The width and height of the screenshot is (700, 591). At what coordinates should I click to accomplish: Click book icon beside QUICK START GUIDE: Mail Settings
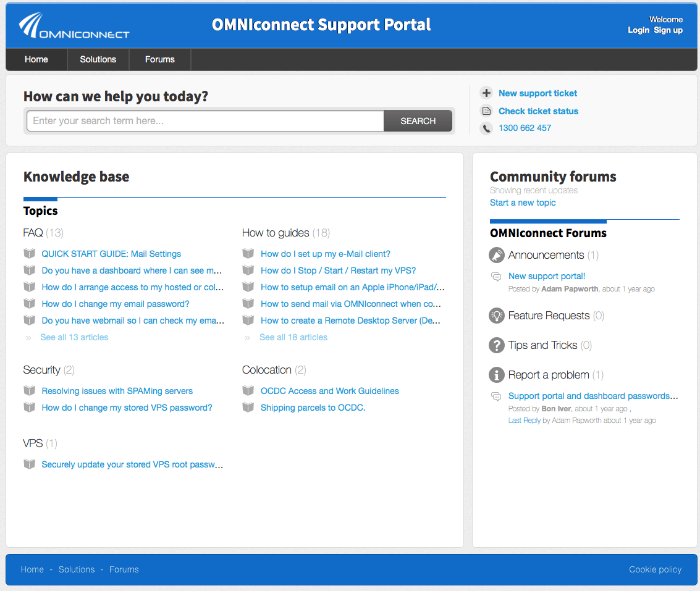(x=30, y=254)
